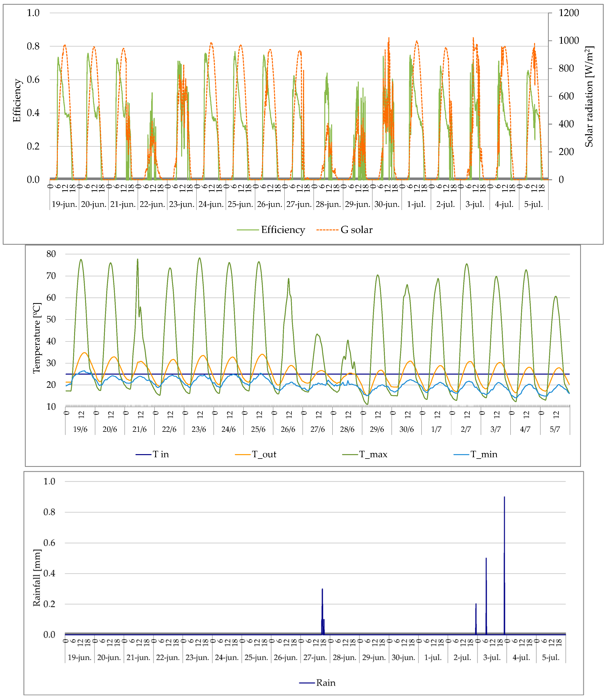The height and width of the screenshot is (700, 607).
Task: Click the 28/6 date in temperature chart
Action: (347, 429)
